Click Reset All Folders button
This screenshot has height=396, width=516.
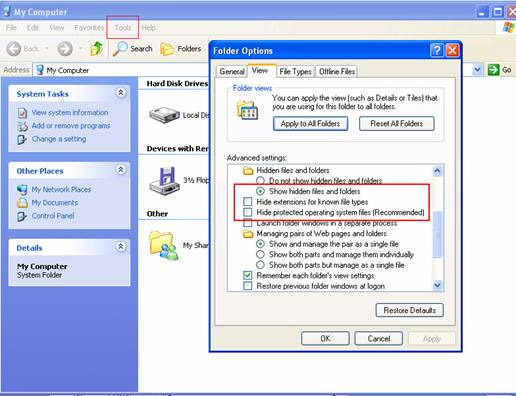pyautogui.click(x=397, y=124)
